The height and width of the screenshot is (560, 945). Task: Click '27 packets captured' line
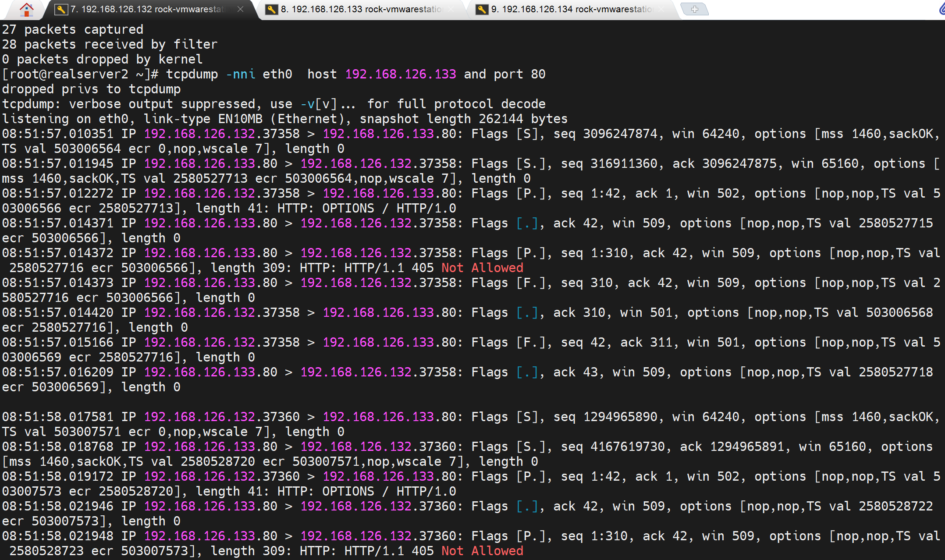pyautogui.click(x=73, y=29)
